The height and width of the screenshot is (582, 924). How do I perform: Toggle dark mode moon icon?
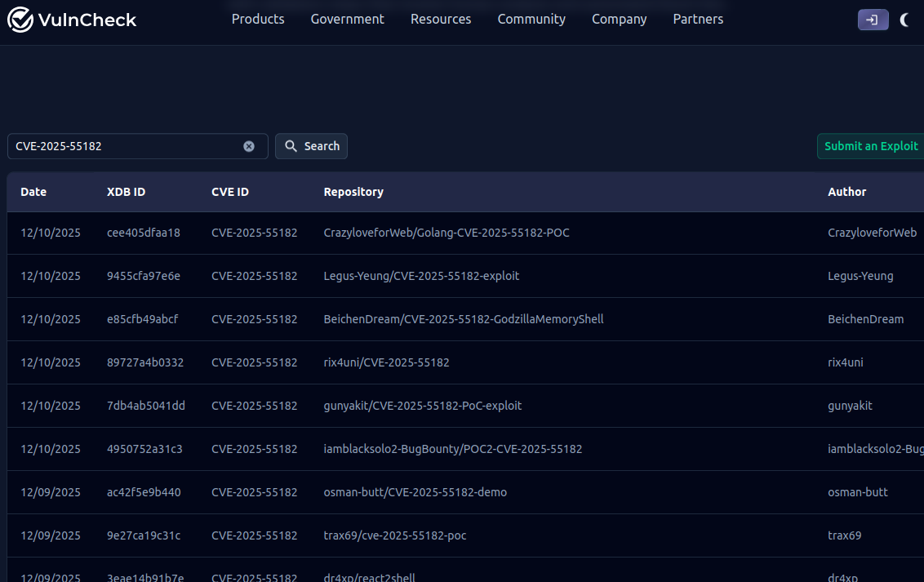[904, 20]
